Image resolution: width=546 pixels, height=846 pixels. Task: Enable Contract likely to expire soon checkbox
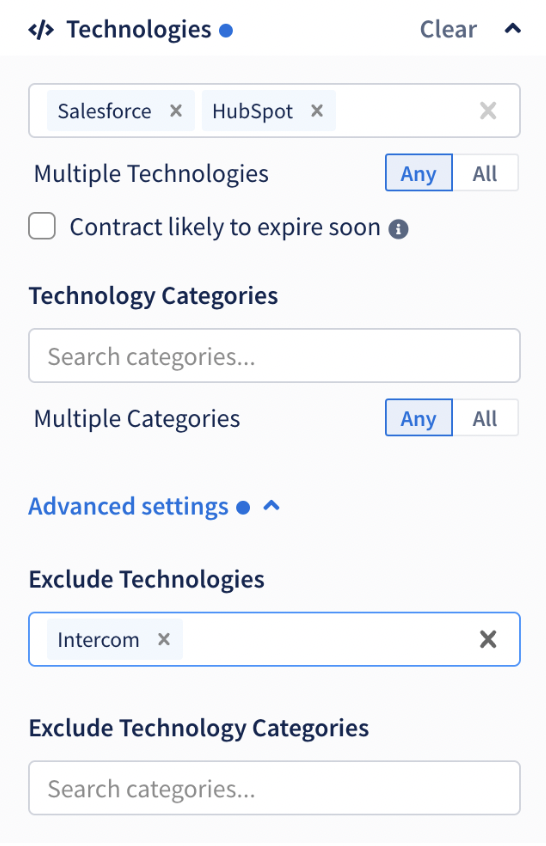pyautogui.click(x=42, y=226)
